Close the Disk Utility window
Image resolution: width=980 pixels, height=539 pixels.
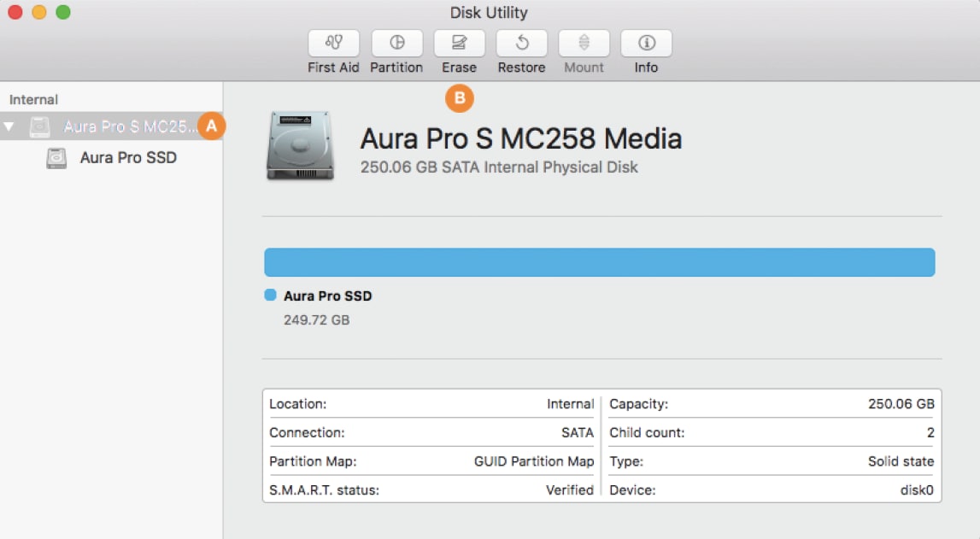tap(15, 12)
